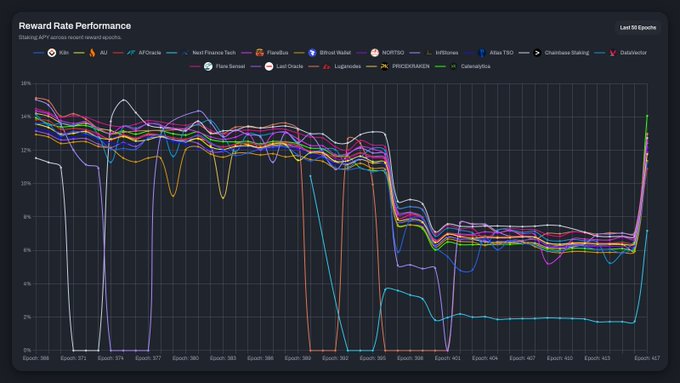Click the Epoch: 401 axis label
Viewport: 680px width, 383px height.
click(448, 358)
